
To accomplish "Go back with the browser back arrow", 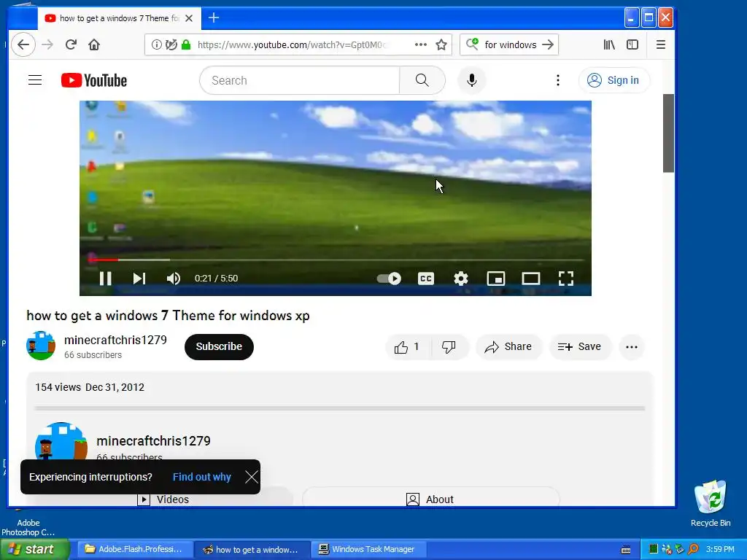I will (23, 44).
